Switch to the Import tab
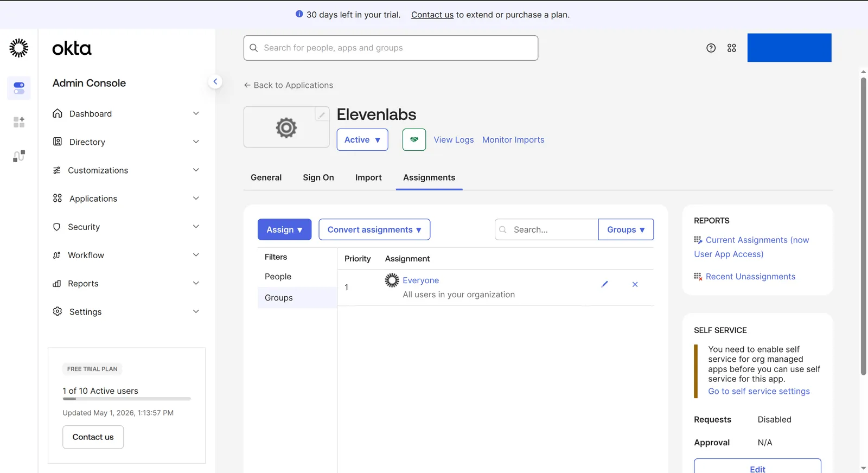 (x=368, y=177)
